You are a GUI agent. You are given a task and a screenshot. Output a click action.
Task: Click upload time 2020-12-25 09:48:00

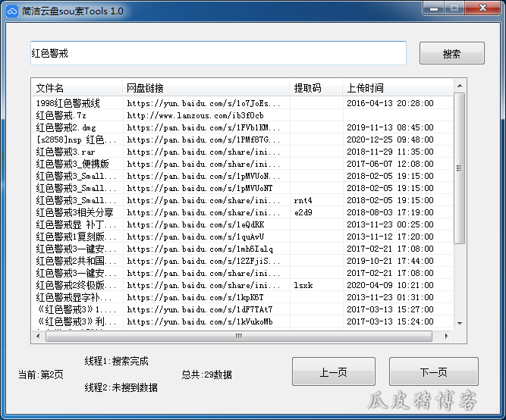coord(390,139)
